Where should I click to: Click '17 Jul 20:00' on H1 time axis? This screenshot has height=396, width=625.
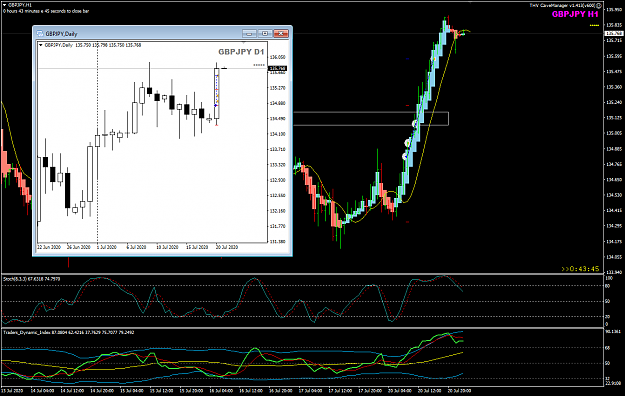pyautogui.click(x=370, y=391)
